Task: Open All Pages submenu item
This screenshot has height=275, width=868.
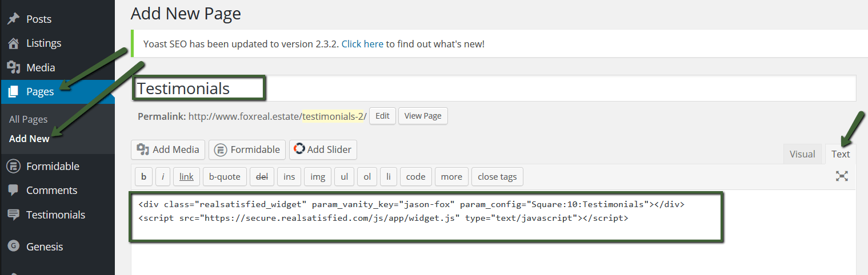Action: [x=29, y=119]
